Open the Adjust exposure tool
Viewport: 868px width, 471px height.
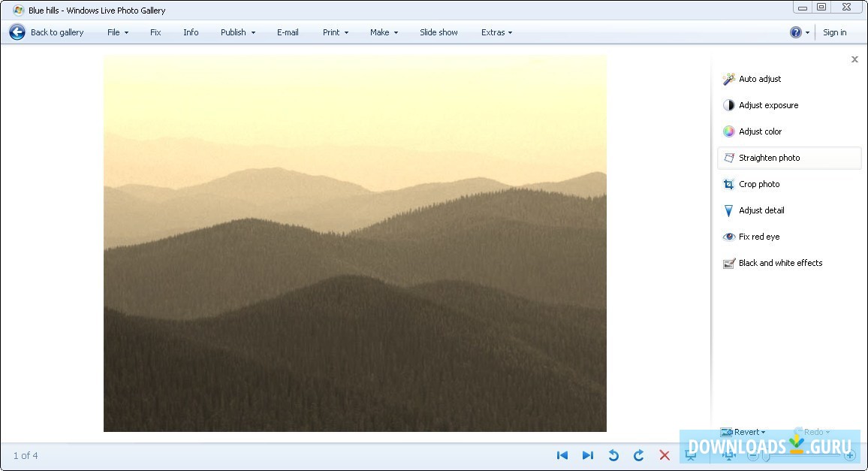pos(767,105)
